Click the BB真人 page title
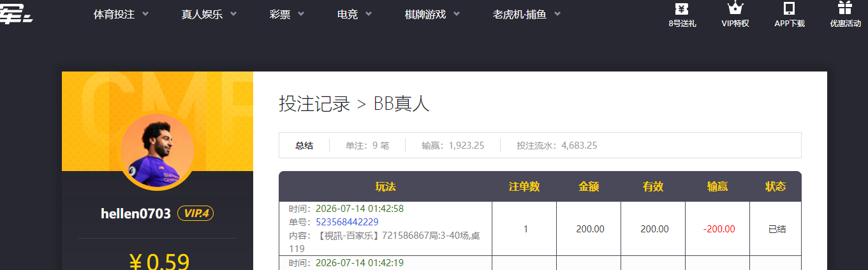The height and width of the screenshot is (270, 868). point(402,103)
